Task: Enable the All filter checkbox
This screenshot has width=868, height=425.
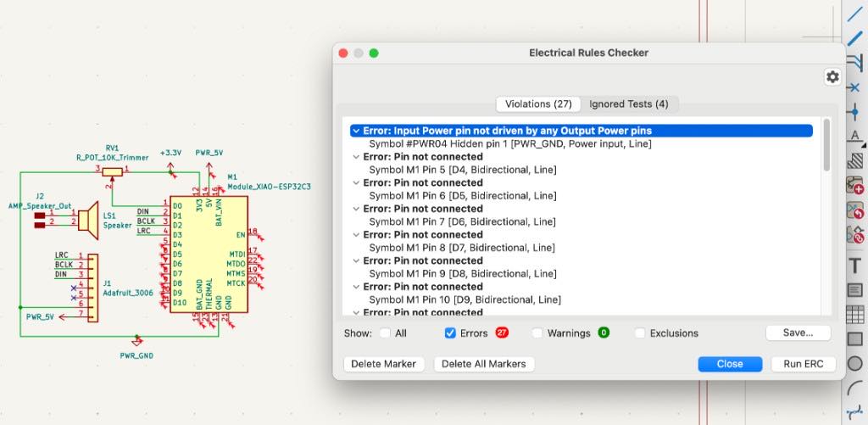Action: (x=385, y=333)
